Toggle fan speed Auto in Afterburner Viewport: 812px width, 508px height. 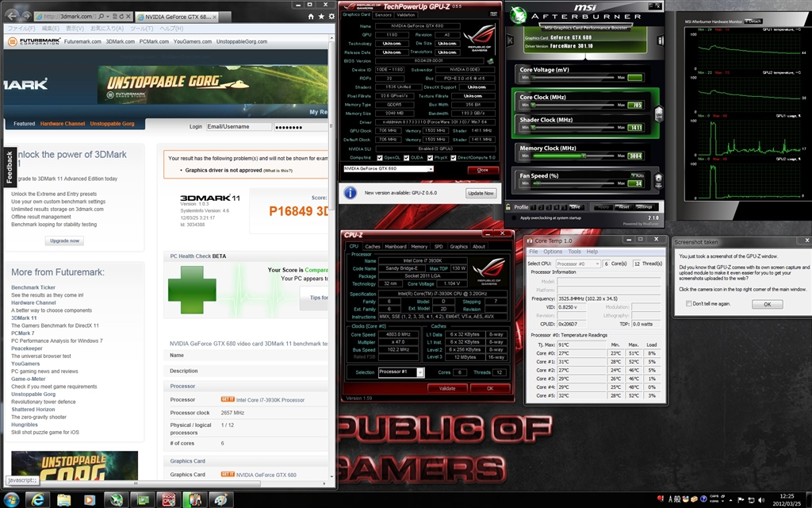tap(638, 175)
